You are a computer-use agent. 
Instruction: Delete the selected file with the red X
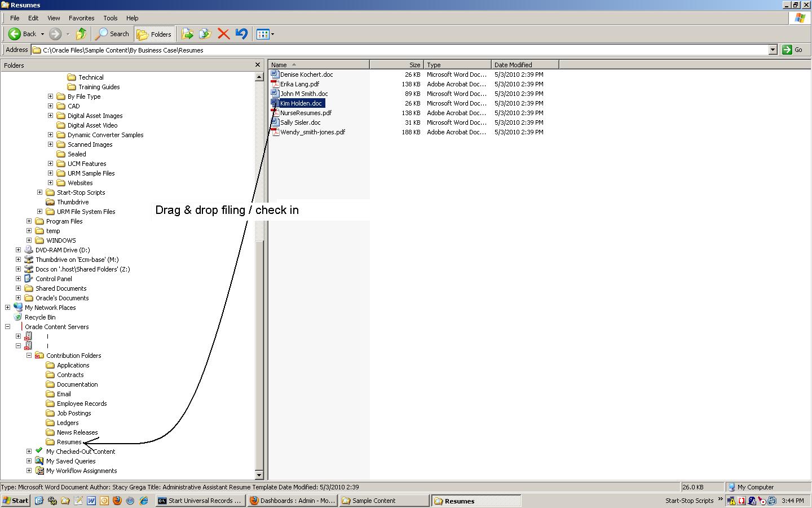point(223,34)
